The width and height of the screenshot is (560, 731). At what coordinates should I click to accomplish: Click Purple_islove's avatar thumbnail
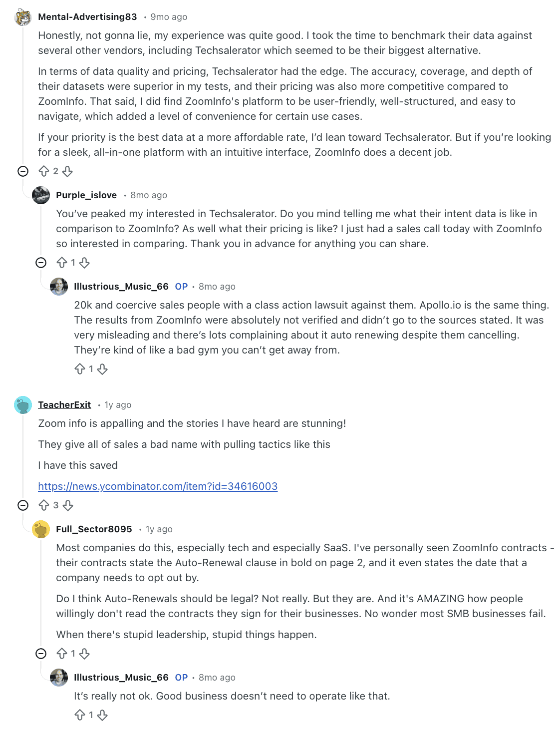pos(40,195)
